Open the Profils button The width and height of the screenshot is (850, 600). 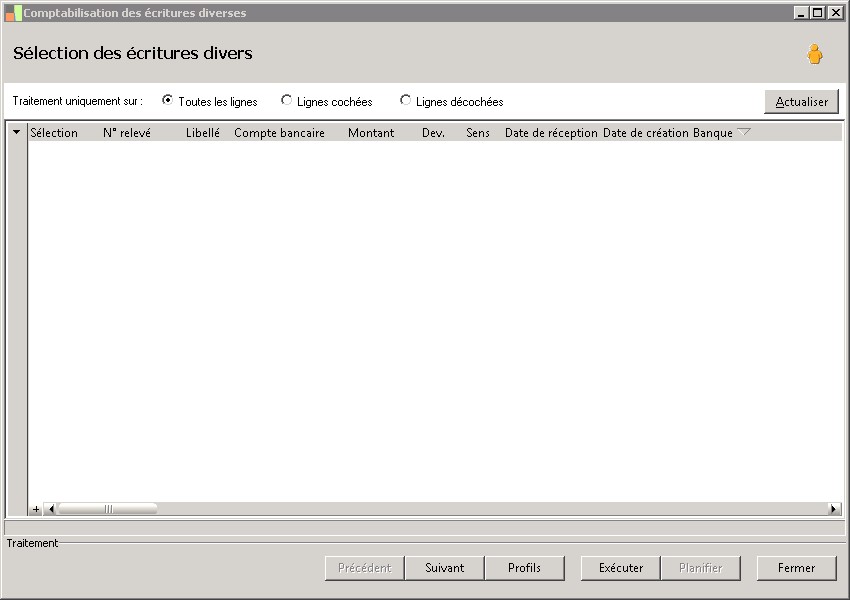pos(524,568)
